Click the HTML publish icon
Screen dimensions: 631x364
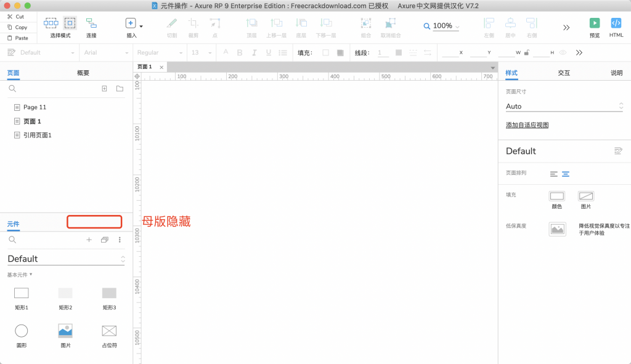click(x=616, y=23)
